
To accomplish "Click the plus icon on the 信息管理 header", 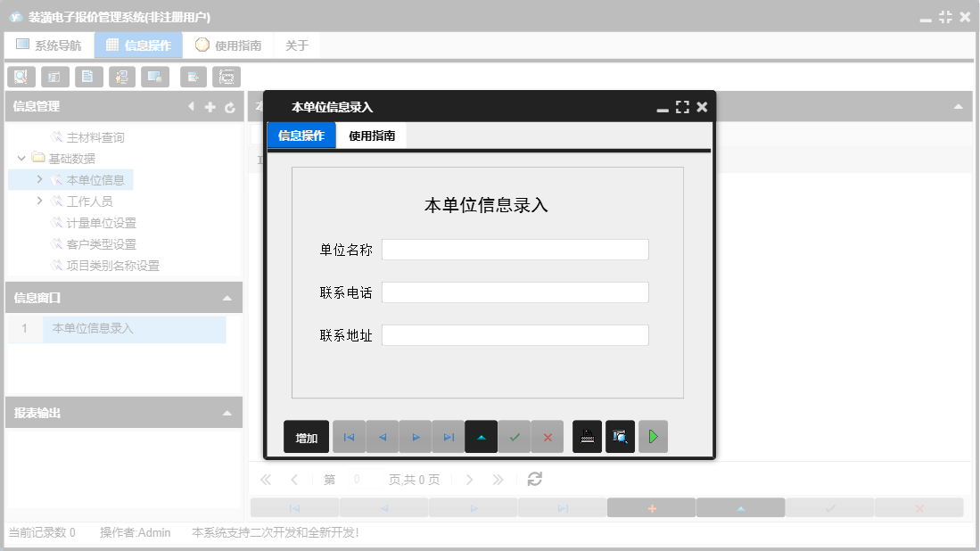I will coord(210,106).
